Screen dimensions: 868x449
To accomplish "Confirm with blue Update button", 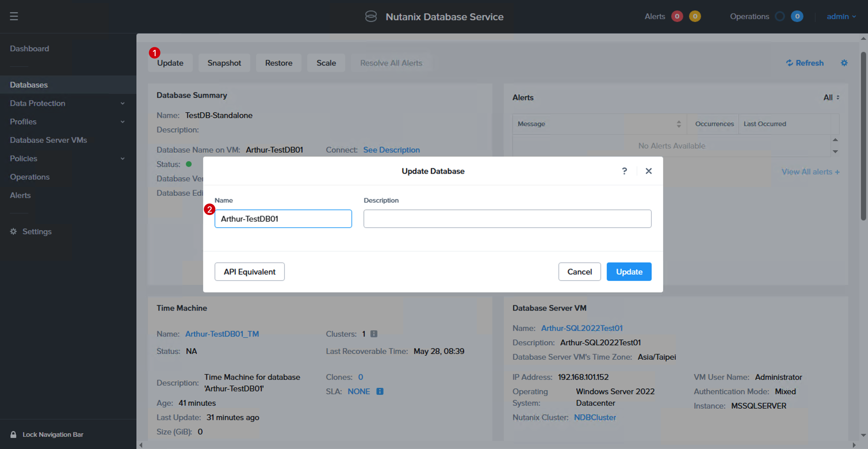I will point(629,272).
